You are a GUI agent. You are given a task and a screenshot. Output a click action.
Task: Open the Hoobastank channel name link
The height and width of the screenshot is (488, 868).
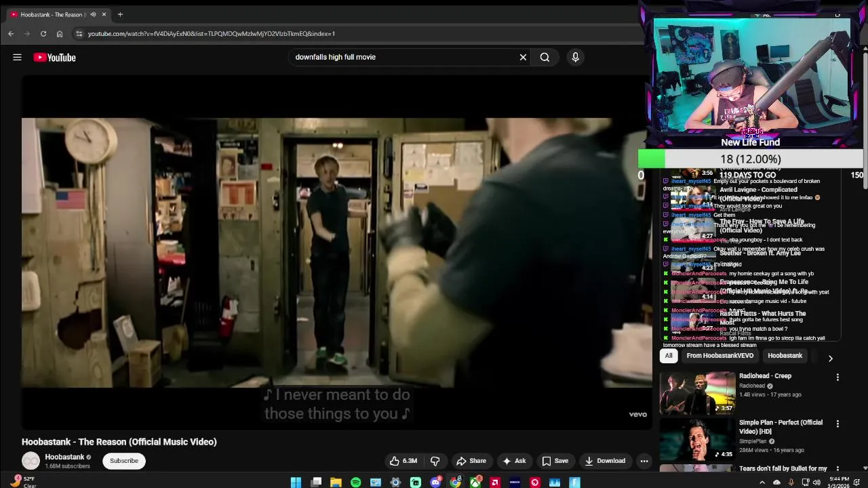(64, 457)
